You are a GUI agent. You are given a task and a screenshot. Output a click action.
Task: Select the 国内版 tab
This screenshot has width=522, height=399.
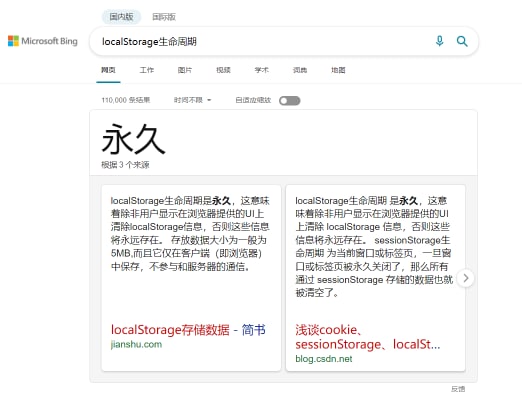(121, 17)
